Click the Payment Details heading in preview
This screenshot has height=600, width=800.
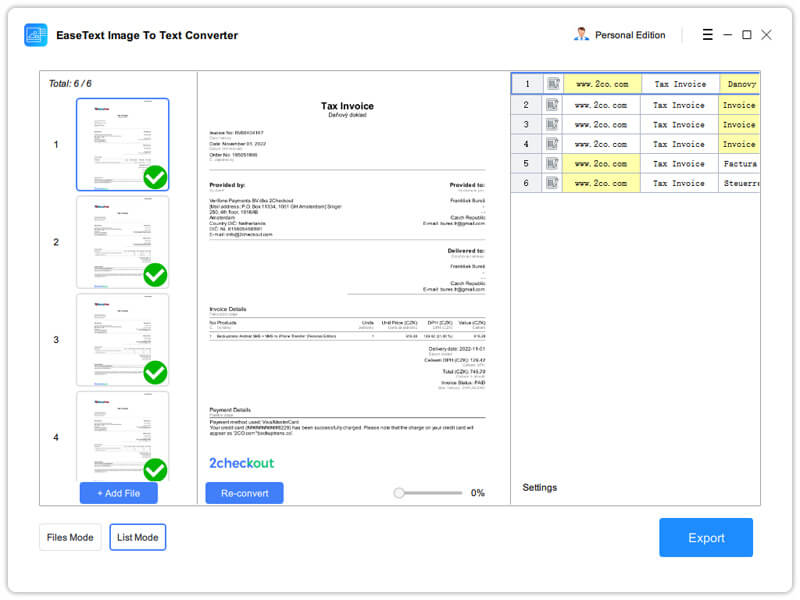(230, 410)
